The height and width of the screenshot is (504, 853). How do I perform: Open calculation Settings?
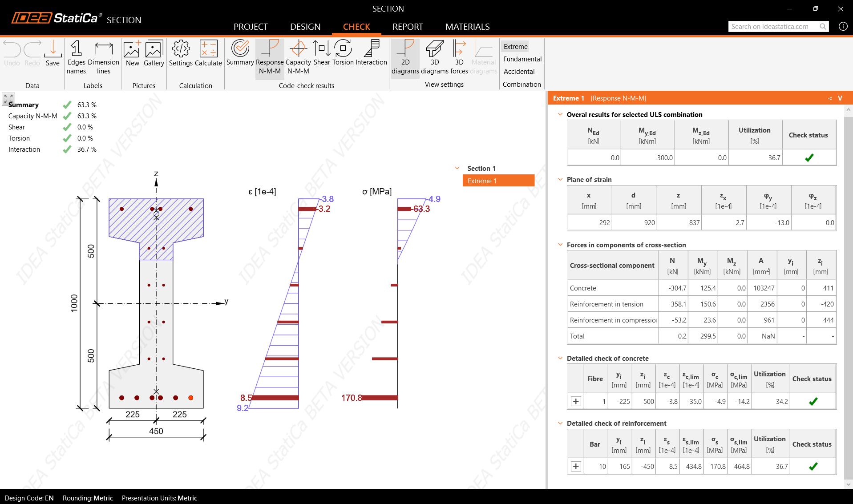pos(181,53)
